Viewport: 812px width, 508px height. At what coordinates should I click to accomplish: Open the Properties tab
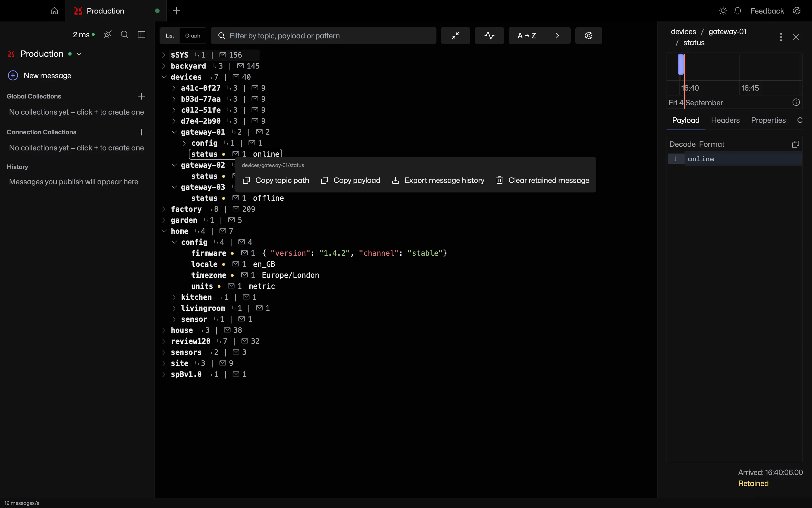pyautogui.click(x=768, y=120)
